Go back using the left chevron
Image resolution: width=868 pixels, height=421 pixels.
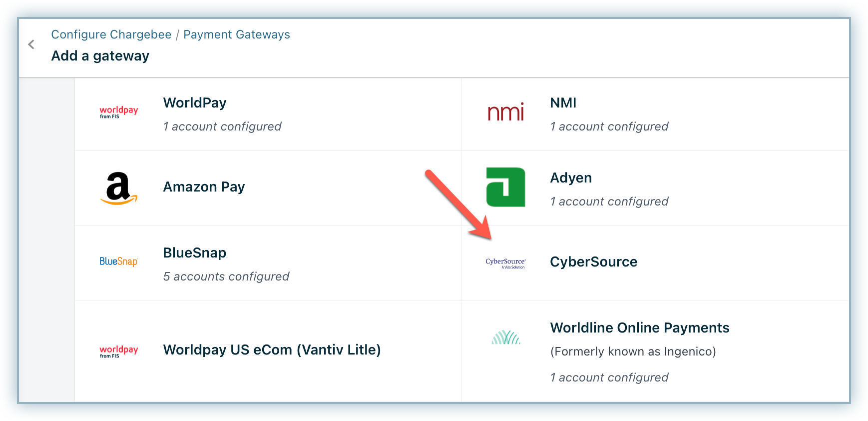point(31,44)
